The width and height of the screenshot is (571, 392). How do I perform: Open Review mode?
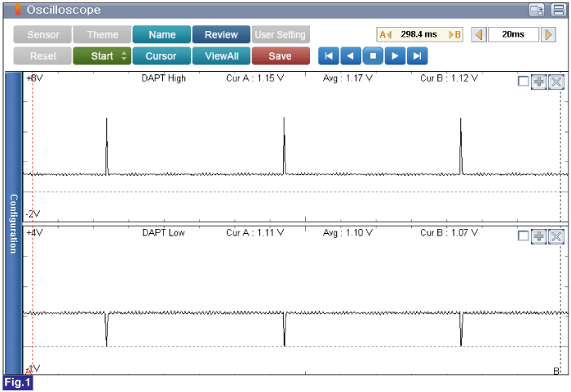click(221, 34)
